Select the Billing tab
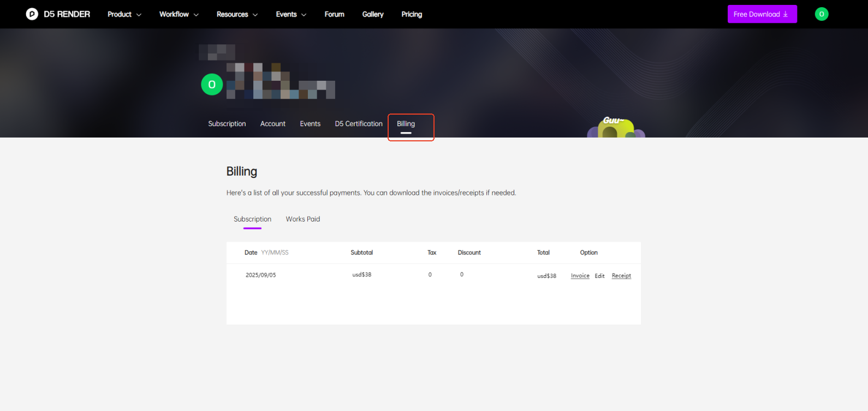 point(406,124)
